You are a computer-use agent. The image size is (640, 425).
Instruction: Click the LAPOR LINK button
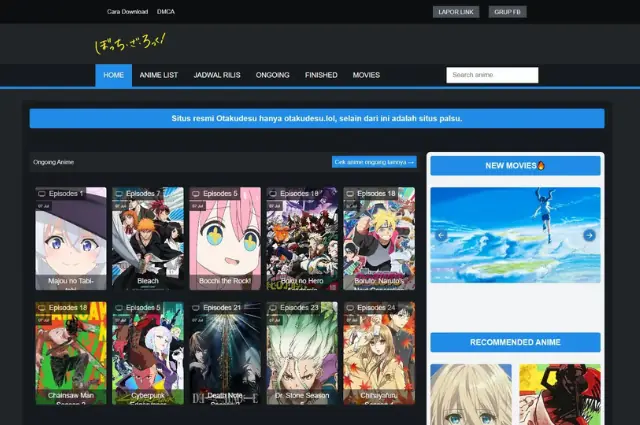[x=456, y=12]
